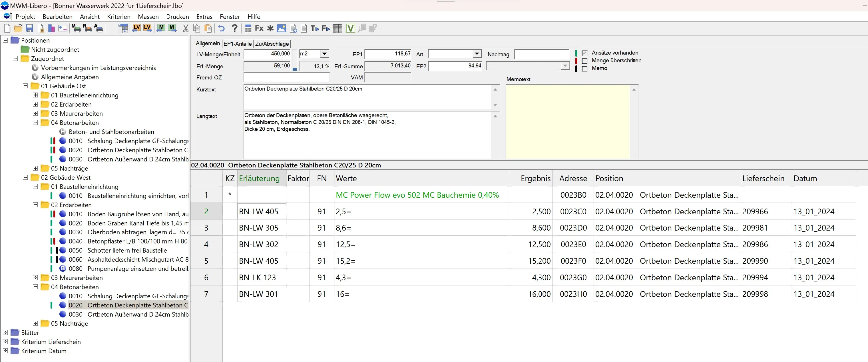The height and width of the screenshot is (362, 868).
Task: Toggle the Menge überschritten checkbox
Action: [x=585, y=61]
